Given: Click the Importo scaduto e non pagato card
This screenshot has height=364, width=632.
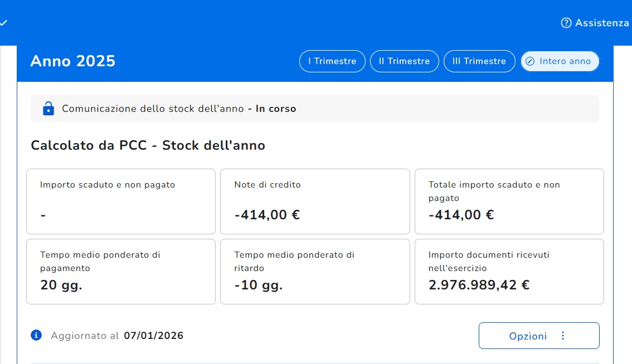Looking at the screenshot, I should [121, 201].
